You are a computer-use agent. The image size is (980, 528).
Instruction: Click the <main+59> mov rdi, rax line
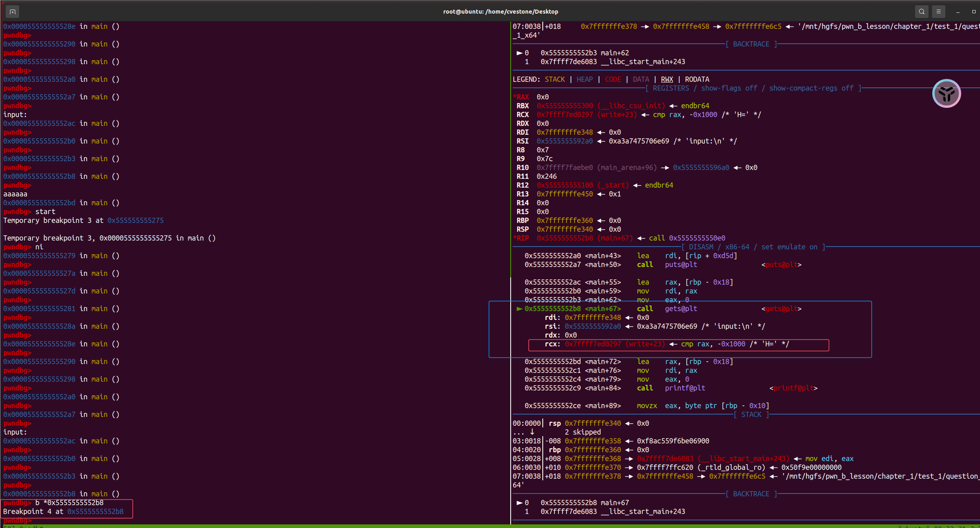pyautogui.click(x=611, y=291)
